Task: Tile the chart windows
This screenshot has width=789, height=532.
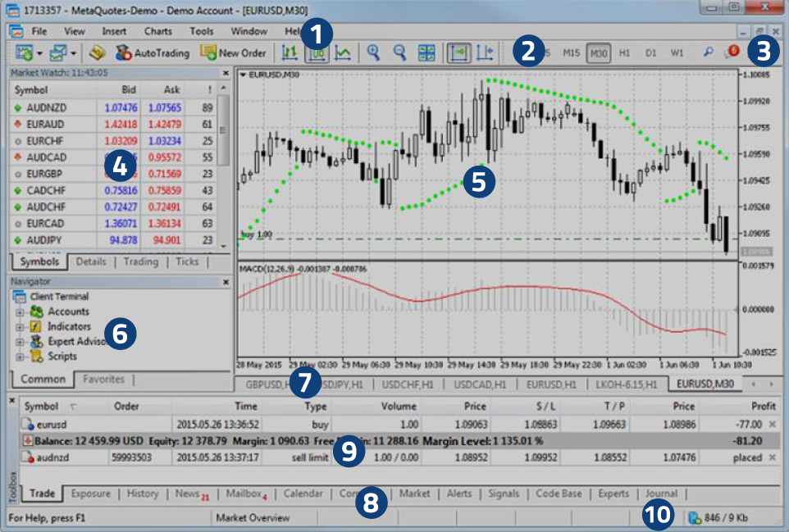Action: coord(426,52)
